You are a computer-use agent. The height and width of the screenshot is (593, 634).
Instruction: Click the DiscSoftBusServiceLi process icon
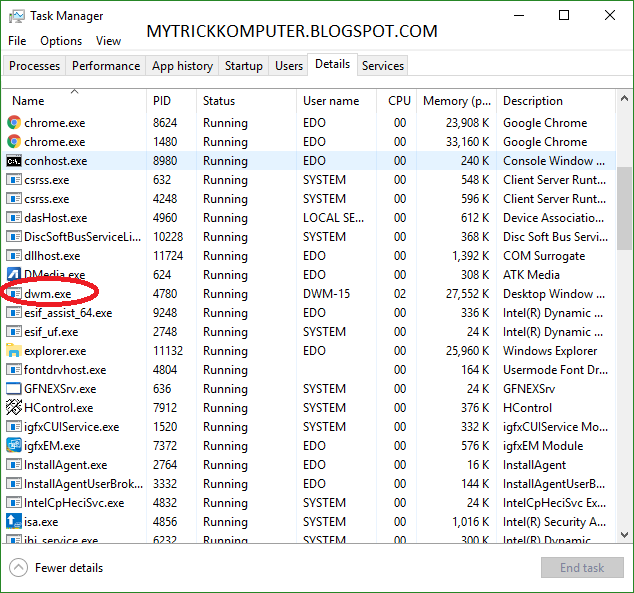point(14,236)
